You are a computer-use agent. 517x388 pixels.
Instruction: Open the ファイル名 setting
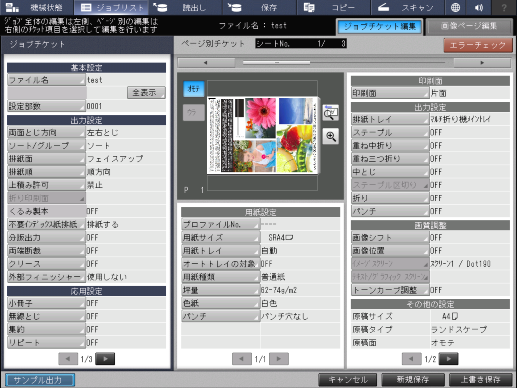(46, 80)
